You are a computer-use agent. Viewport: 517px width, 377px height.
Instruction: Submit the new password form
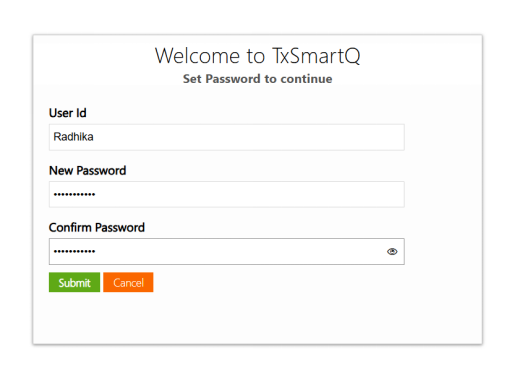point(74,282)
